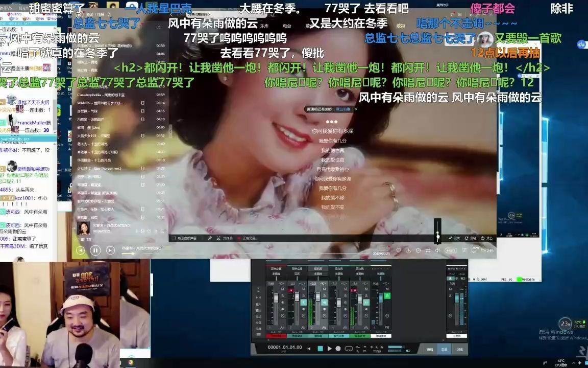Open the output routing dropdown of channel 5

pos(360,274)
